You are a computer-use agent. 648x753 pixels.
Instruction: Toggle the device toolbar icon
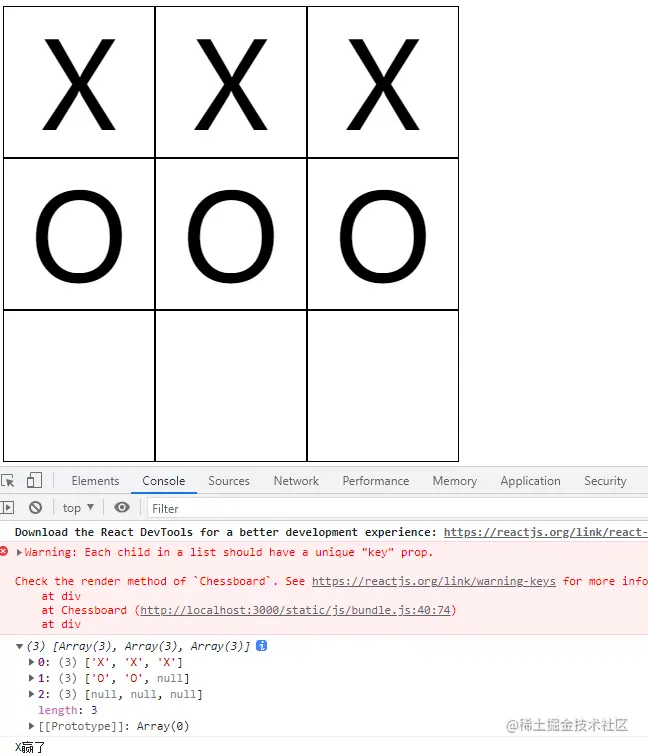(x=34, y=480)
